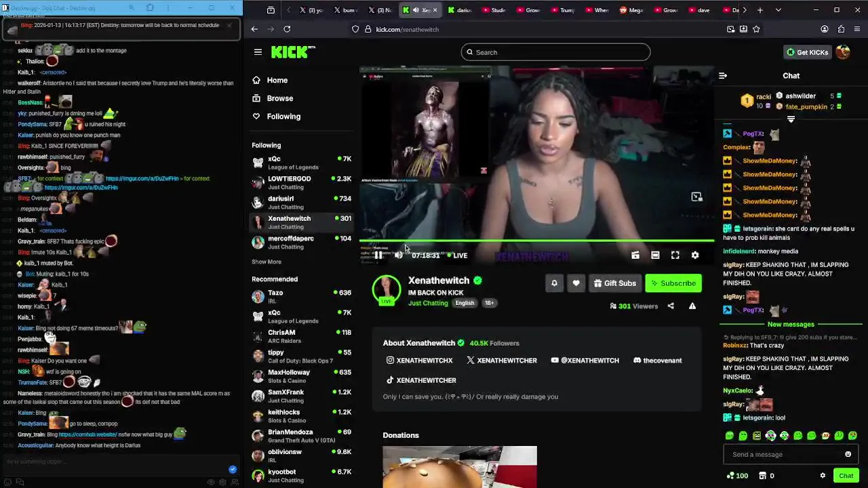Open the list all tabs dropdown
This screenshot has height=488, width=868.
pos(778,10)
